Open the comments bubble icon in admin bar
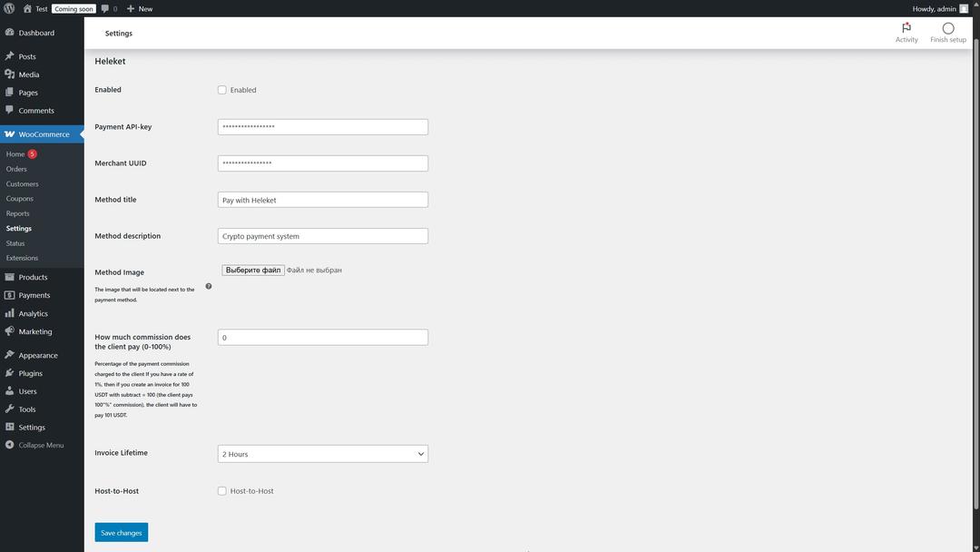Image resolution: width=980 pixels, height=552 pixels. (104, 8)
